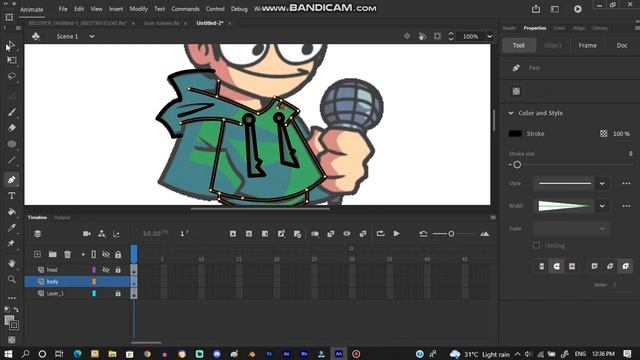Click the Clip Content Outside Stage icon

pos(437,36)
